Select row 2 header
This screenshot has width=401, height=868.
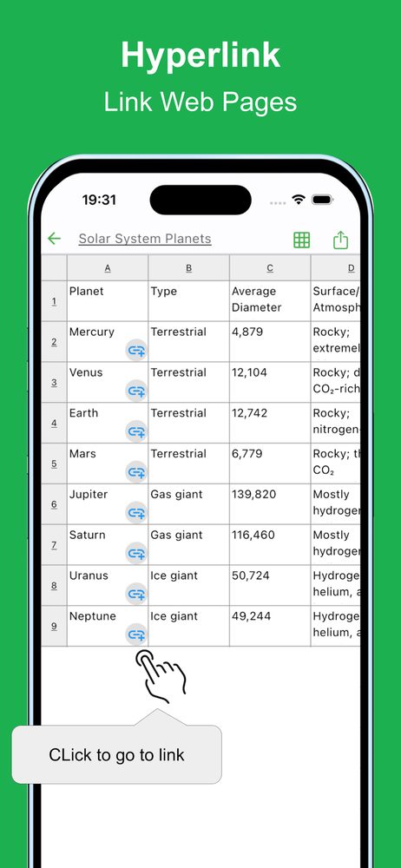tap(55, 341)
